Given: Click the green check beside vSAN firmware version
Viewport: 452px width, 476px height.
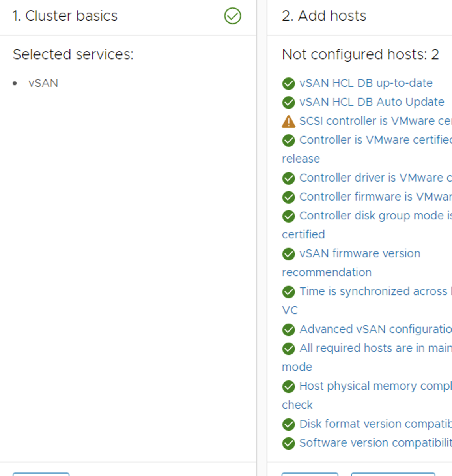Looking at the screenshot, I should 289,254.
